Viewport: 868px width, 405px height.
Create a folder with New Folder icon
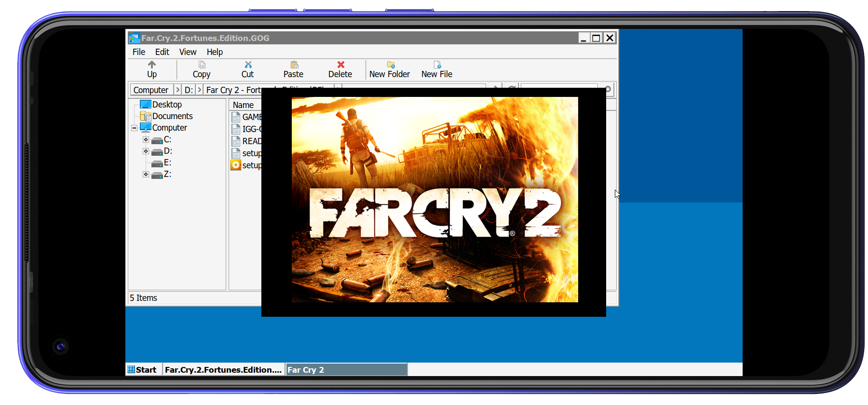pyautogui.click(x=391, y=65)
